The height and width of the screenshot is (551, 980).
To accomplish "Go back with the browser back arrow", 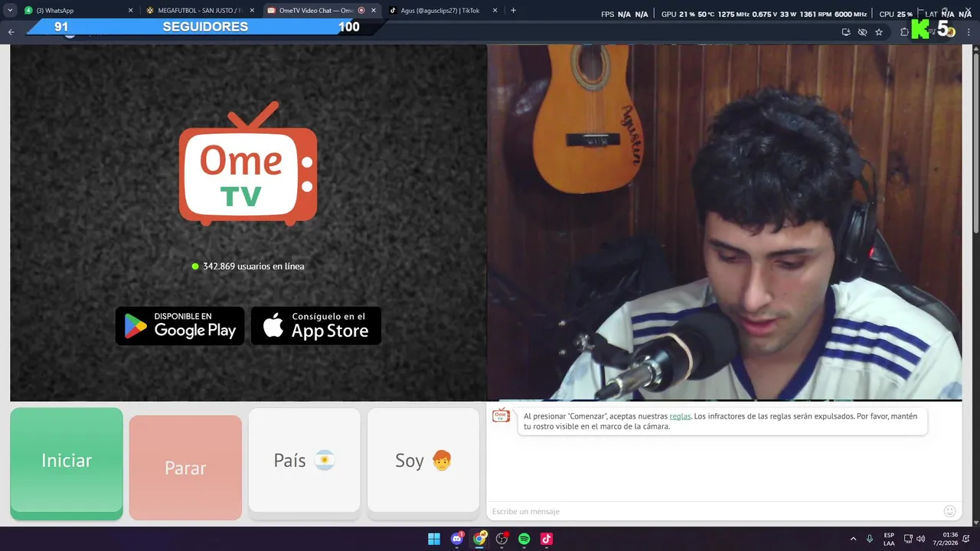I will (11, 32).
